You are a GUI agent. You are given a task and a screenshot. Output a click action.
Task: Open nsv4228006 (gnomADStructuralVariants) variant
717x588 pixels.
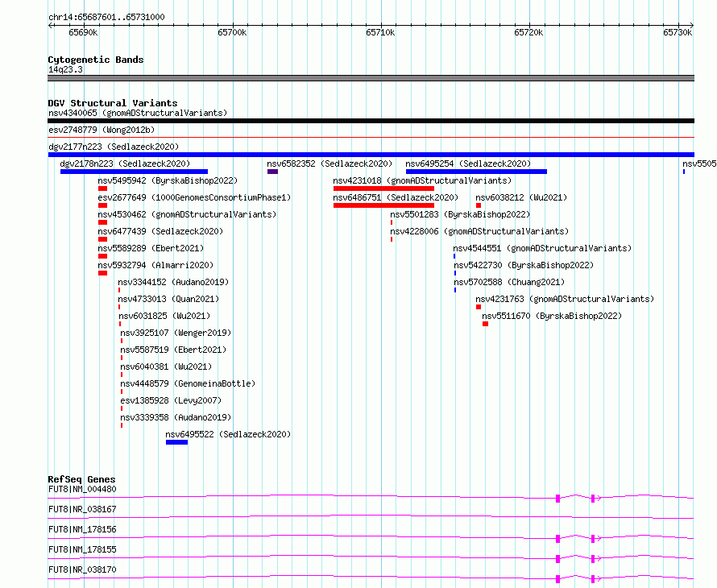click(x=479, y=231)
